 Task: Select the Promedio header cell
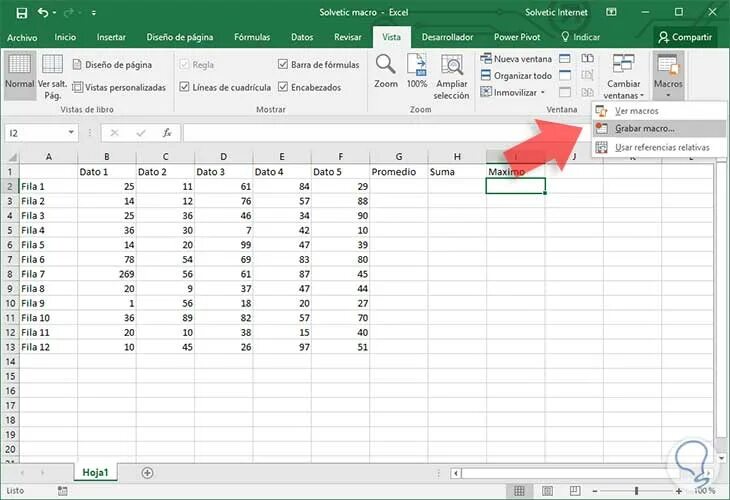click(x=399, y=172)
